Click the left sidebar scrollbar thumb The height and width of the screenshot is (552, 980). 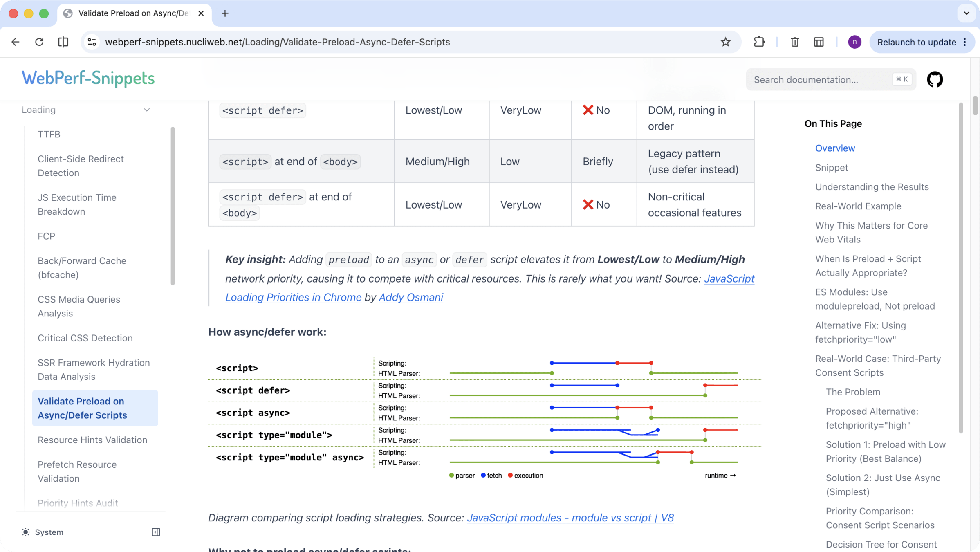(173, 206)
